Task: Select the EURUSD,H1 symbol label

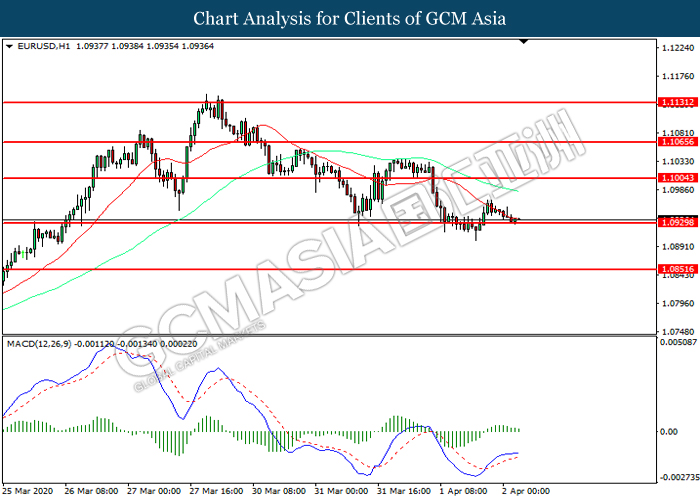Action: coord(44,46)
